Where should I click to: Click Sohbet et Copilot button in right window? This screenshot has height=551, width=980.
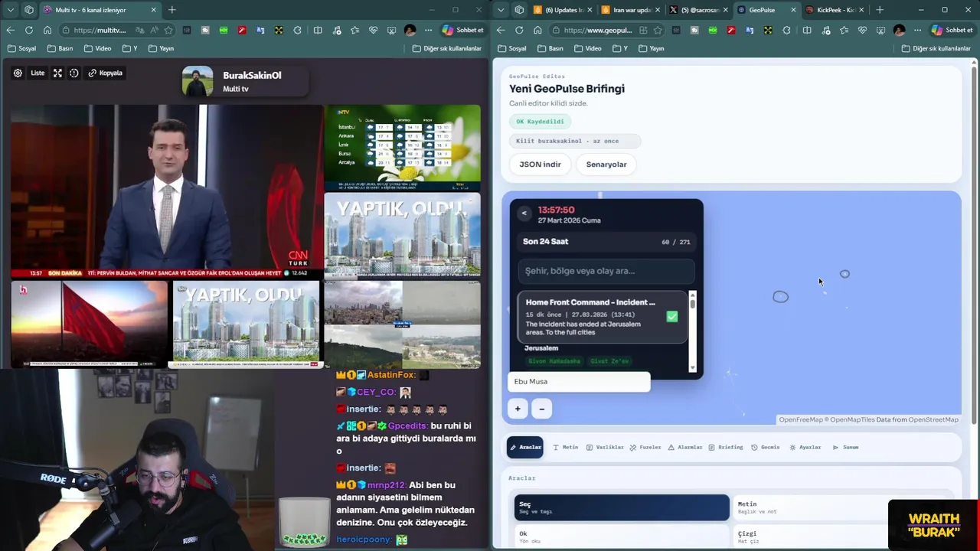pyautogui.click(x=952, y=30)
